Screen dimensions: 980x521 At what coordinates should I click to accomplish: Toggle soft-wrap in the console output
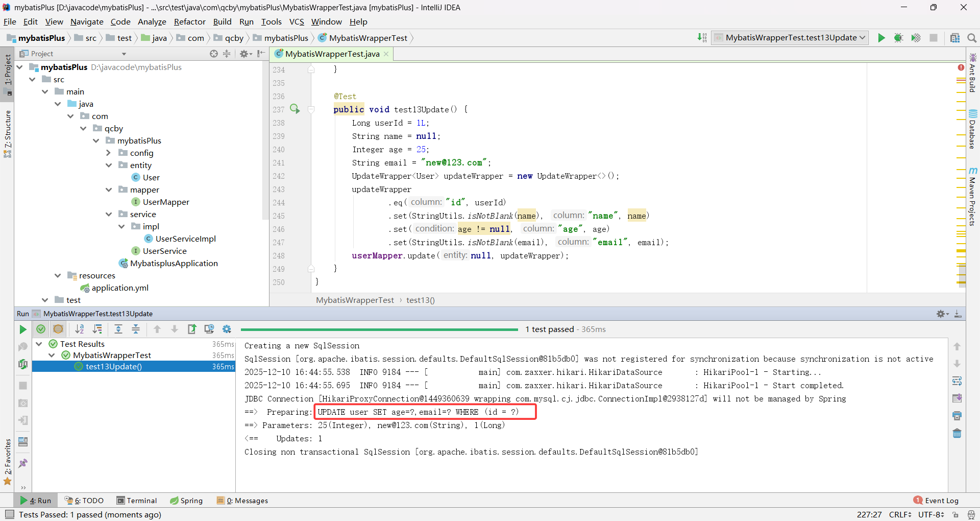tap(957, 381)
